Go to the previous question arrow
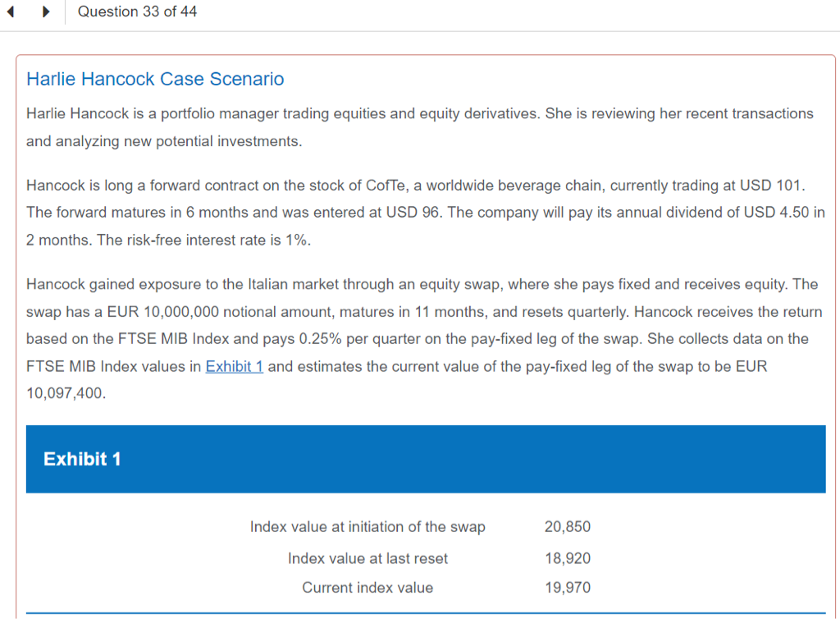This screenshot has height=619, width=840. [10, 12]
